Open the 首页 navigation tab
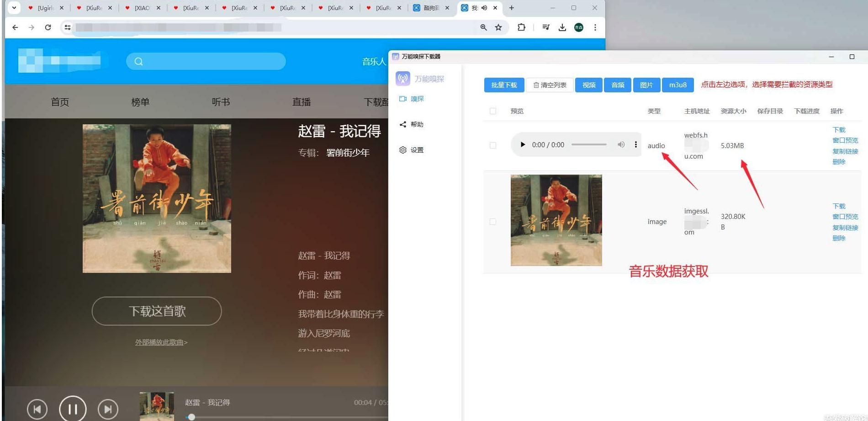The width and height of the screenshot is (868, 421). coord(60,102)
